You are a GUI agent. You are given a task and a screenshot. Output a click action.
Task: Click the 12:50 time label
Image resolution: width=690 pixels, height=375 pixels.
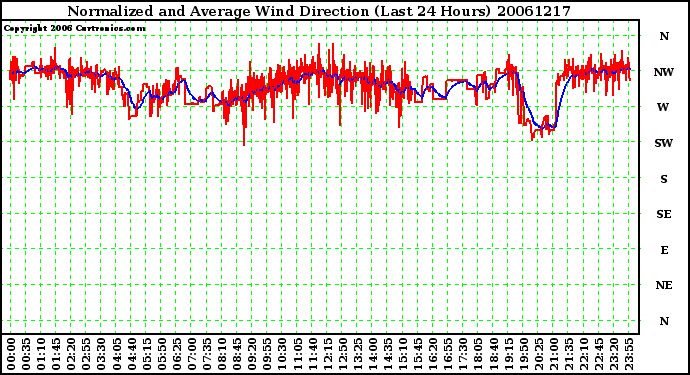click(342, 354)
